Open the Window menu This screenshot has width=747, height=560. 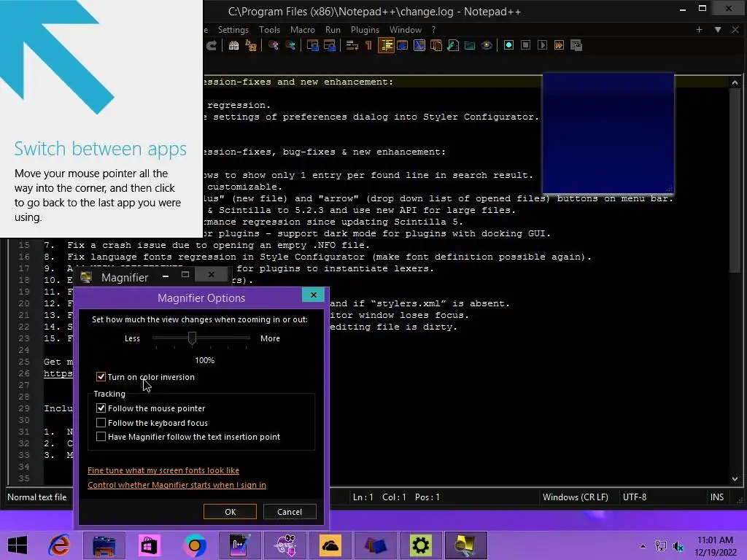406,29
